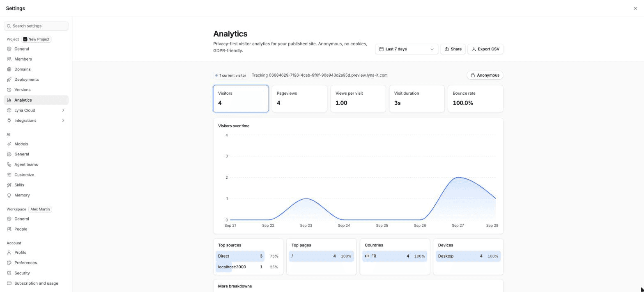Click the FR country row

tap(395, 256)
